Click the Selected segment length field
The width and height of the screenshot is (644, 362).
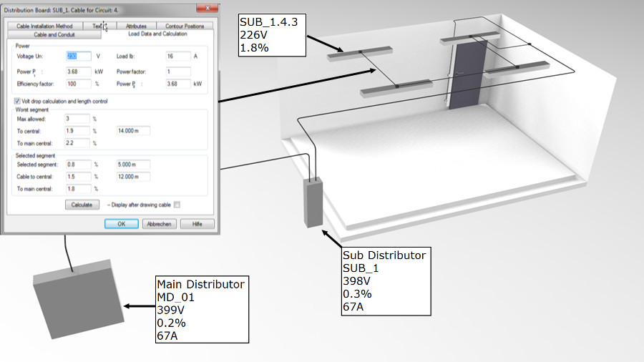[132, 164]
